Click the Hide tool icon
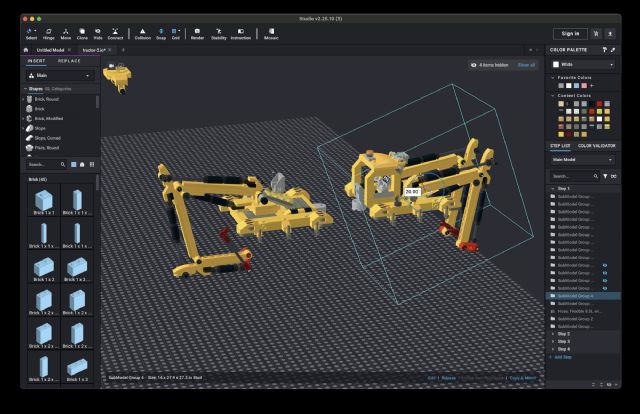This screenshot has height=414, width=640. tap(97, 32)
